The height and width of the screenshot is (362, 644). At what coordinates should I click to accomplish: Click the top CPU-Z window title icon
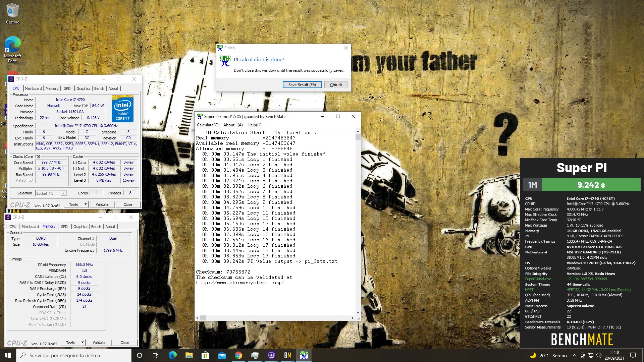coord(11,79)
